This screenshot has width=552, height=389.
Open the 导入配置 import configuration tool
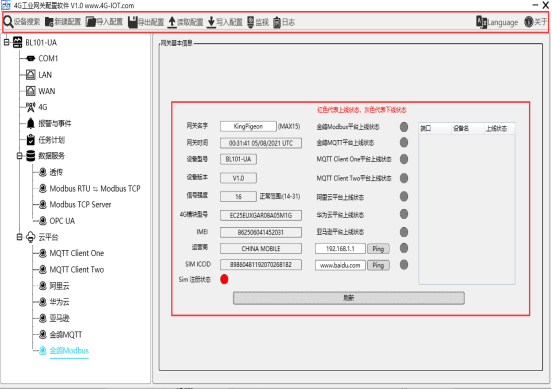pos(105,22)
